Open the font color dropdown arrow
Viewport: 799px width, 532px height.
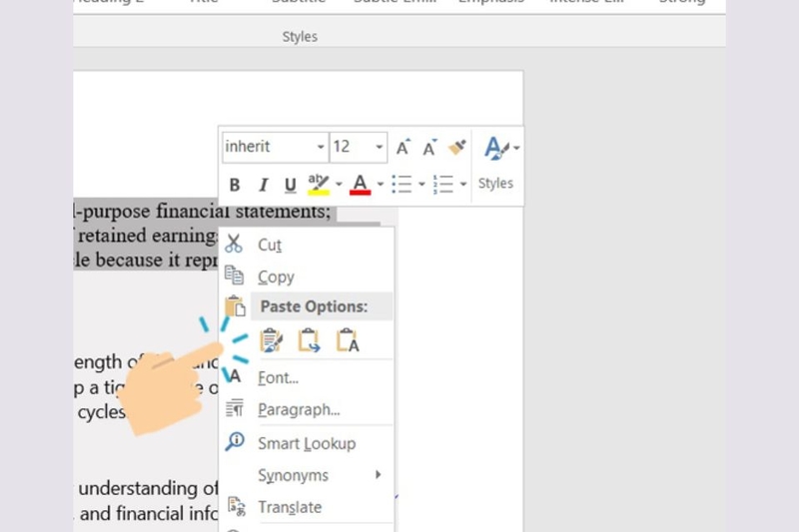coord(381,185)
